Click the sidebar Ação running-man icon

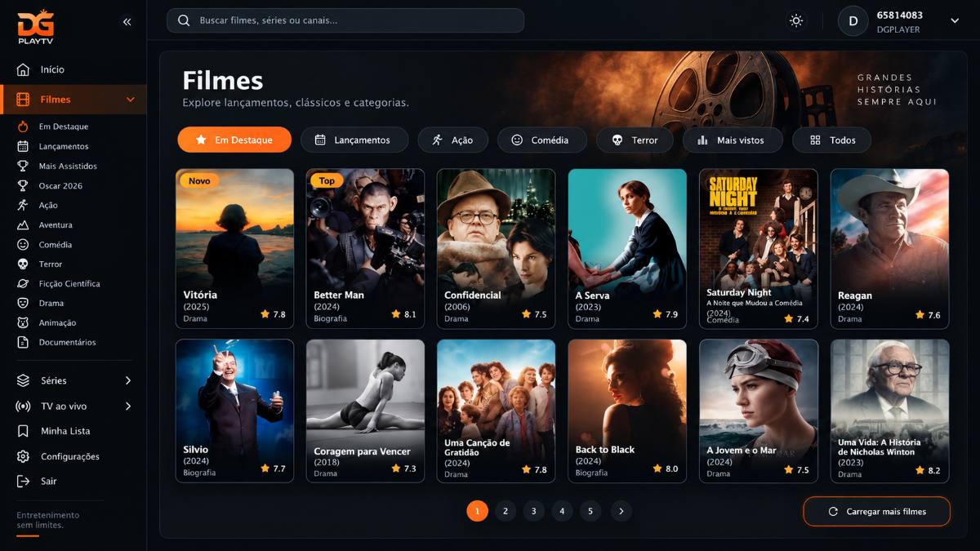pos(23,205)
